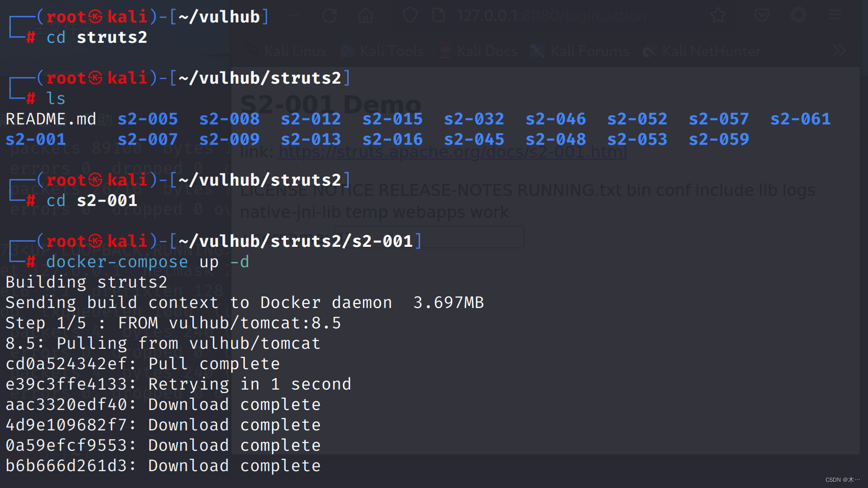Open the Firefox account icon
Viewport: 868px width, 488px height.
pyautogui.click(x=798, y=15)
